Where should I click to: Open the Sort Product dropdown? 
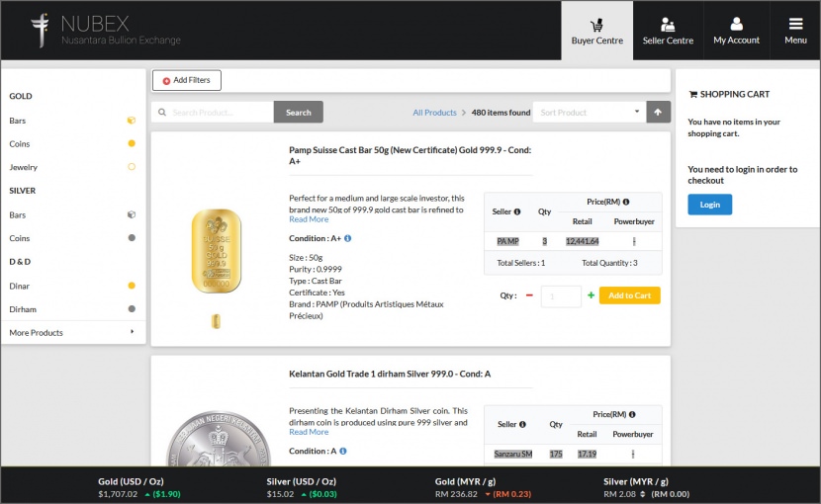[590, 112]
